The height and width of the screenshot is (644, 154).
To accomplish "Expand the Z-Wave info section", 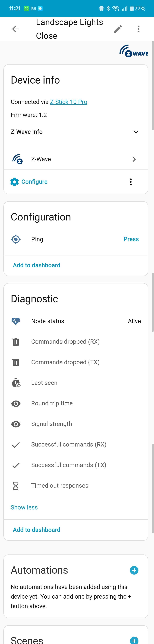I will coord(135,132).
